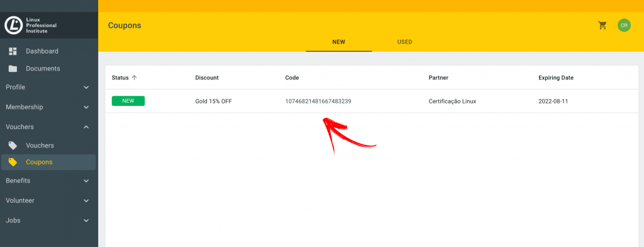Click the Coupons page title
Image resolution: width=644 pixels, height=247 pixels.
pos(125,26)
